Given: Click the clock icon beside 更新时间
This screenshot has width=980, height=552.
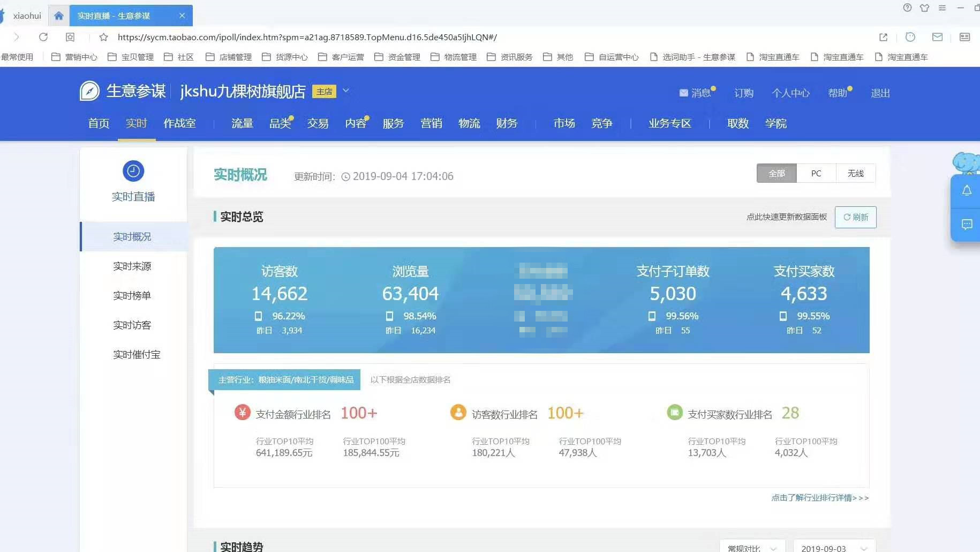Looking at the screenshot, I should (346, 176).
